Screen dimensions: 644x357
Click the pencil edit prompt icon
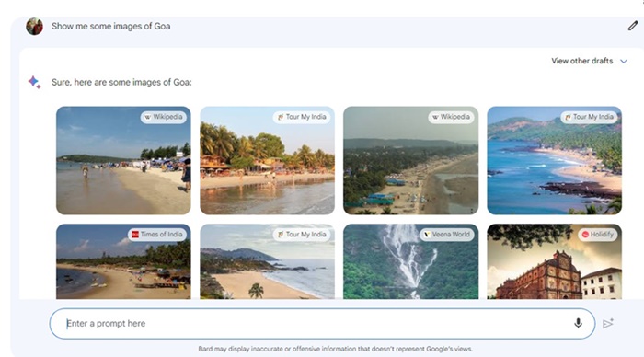click(633, 26)
